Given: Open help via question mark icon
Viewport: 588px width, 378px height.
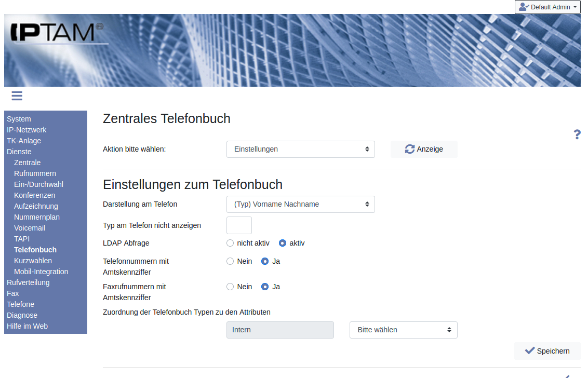Looking at the screenshot, I should coord(577,134).
